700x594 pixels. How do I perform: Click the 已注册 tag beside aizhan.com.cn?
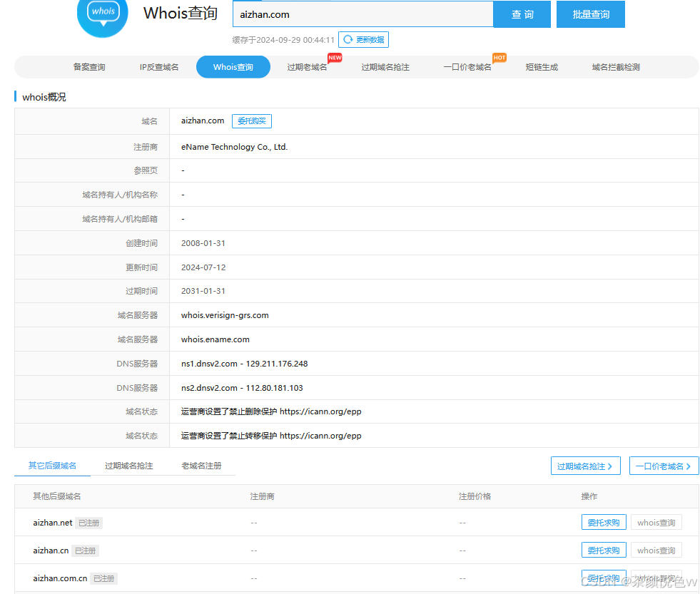point(104,578)
